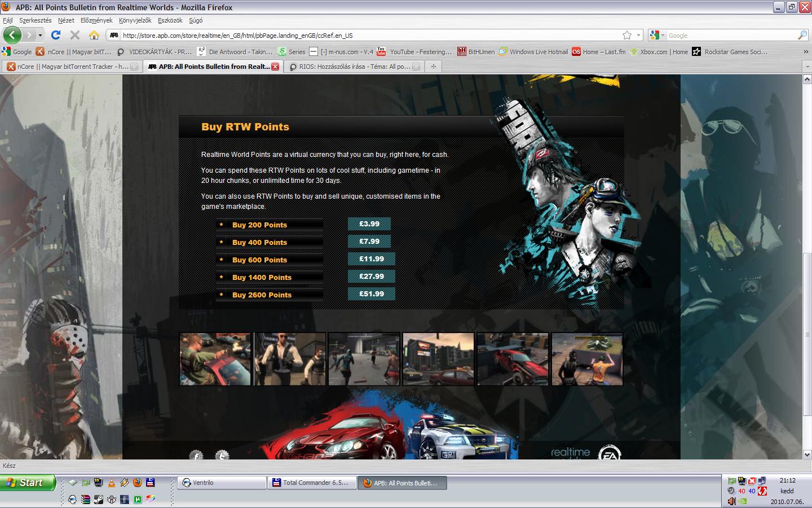Open the Eszközök menu

click(170, 20)
